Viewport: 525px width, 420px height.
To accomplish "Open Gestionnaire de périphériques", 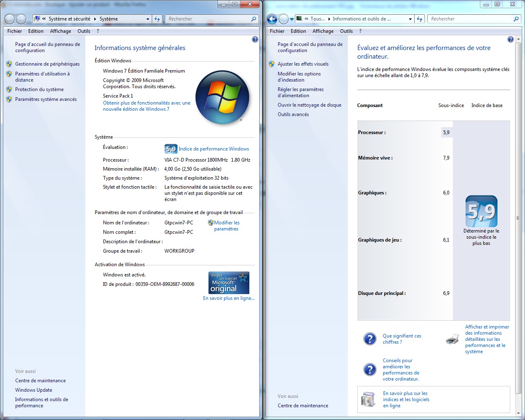I will [48, 64].
